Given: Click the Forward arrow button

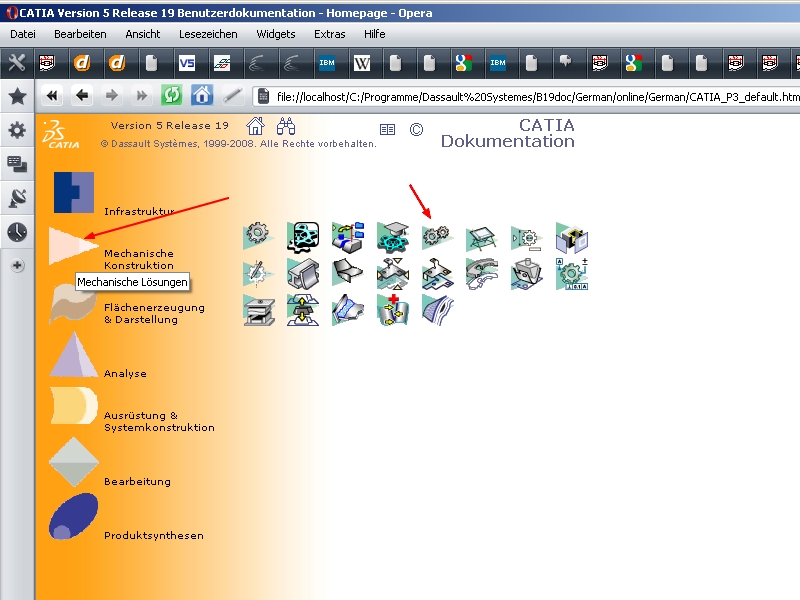Looking at the screenshot, I should pos(112,95).
